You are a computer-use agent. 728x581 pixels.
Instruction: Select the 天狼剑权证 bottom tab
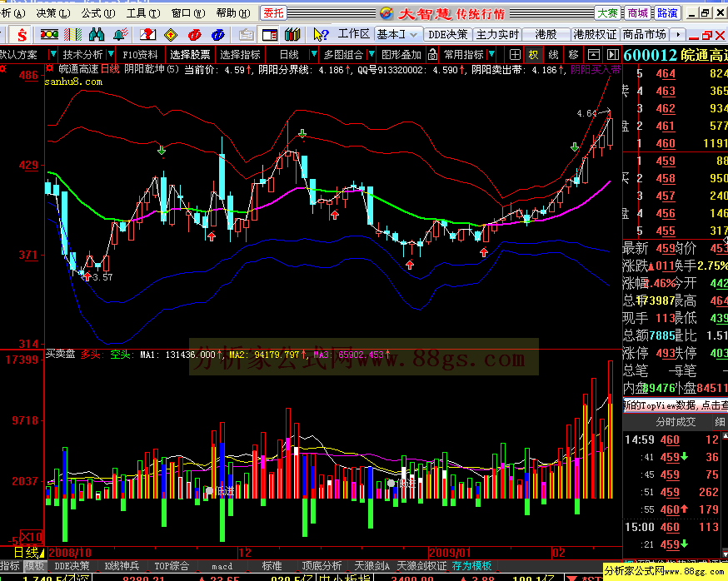(x=421, y=566)
